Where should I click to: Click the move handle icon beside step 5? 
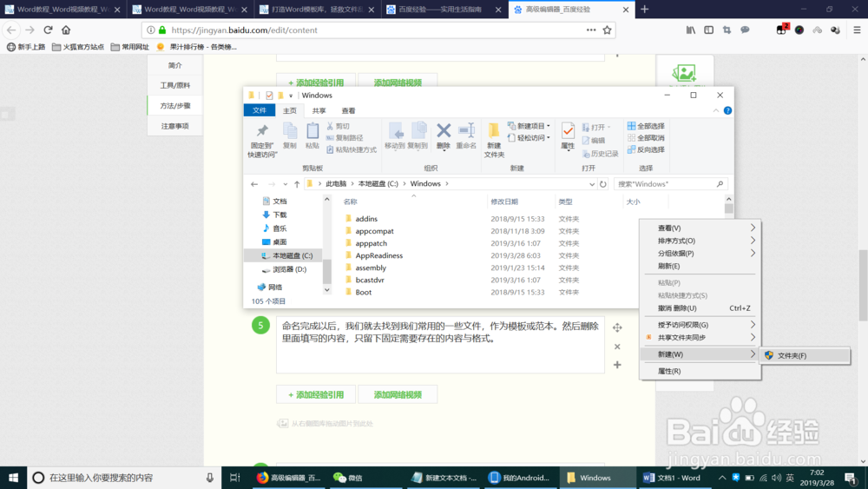617,327
